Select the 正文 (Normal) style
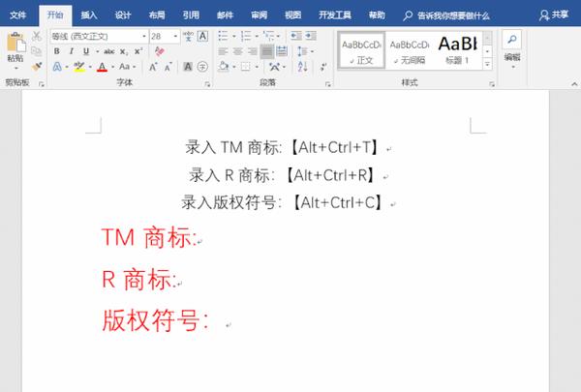Image resolution: width=581 pixels, height=392 pixels. click(361, 50)
